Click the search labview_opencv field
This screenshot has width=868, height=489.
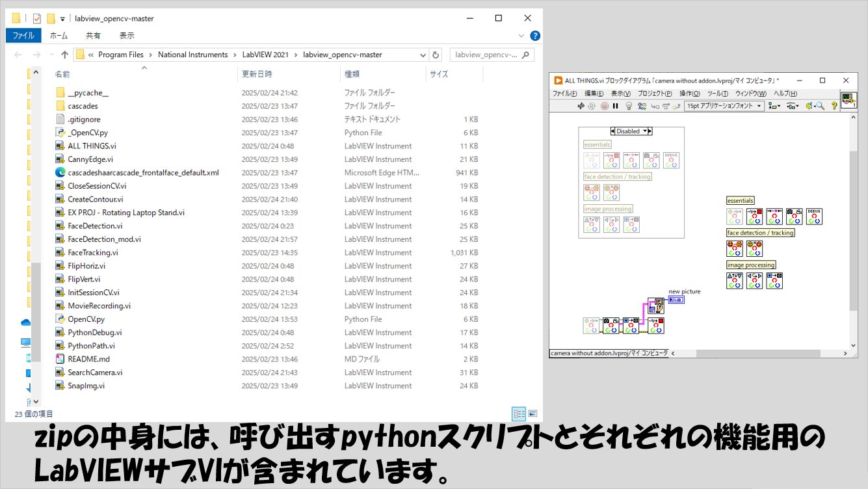(x=491, y=55)
